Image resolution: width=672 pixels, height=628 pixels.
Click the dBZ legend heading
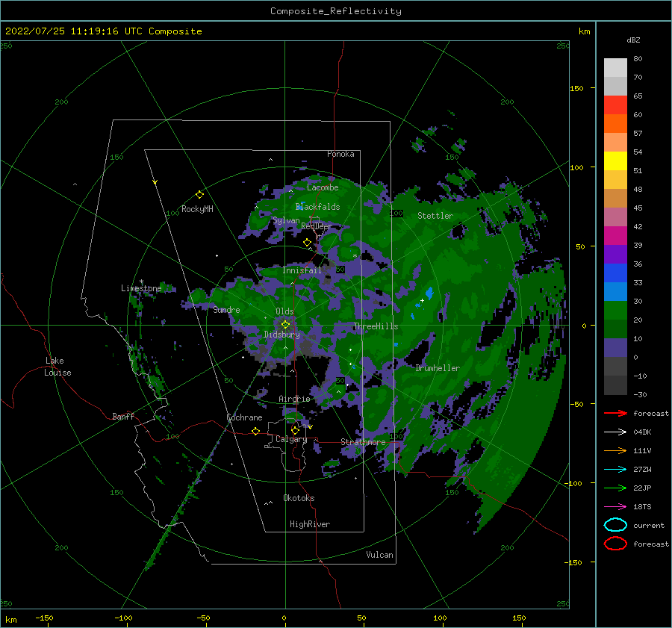click(x=633, y=40)
